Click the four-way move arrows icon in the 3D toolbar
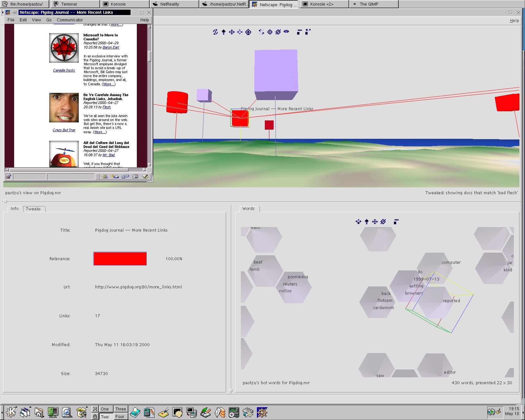 point(232,32)
